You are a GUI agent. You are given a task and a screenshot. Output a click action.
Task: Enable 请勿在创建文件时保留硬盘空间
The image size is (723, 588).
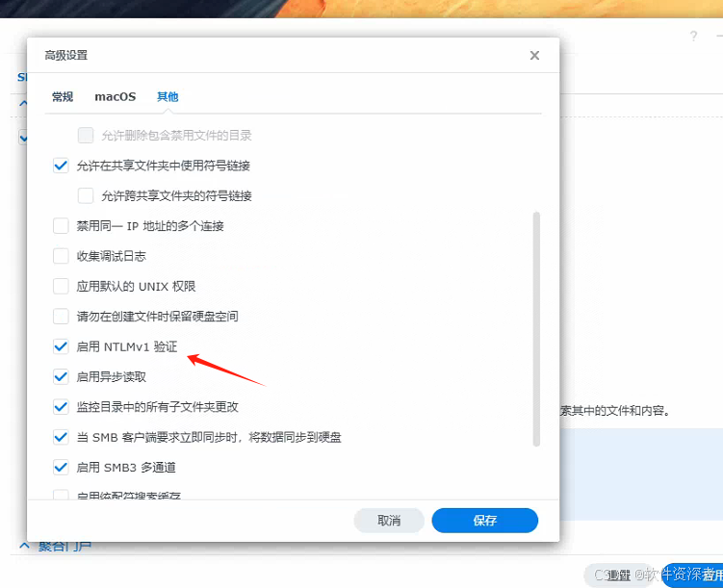pos(61,316)
